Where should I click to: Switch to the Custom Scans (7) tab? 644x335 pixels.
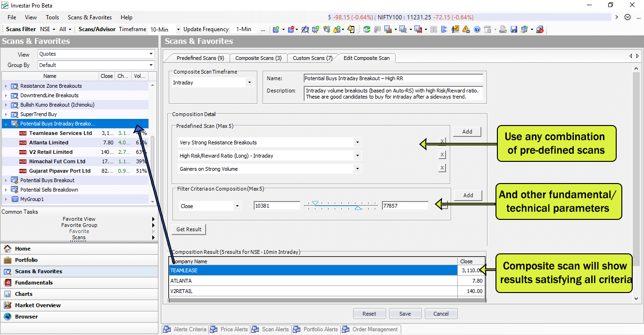pyautogui.click(x=312, y=58)
